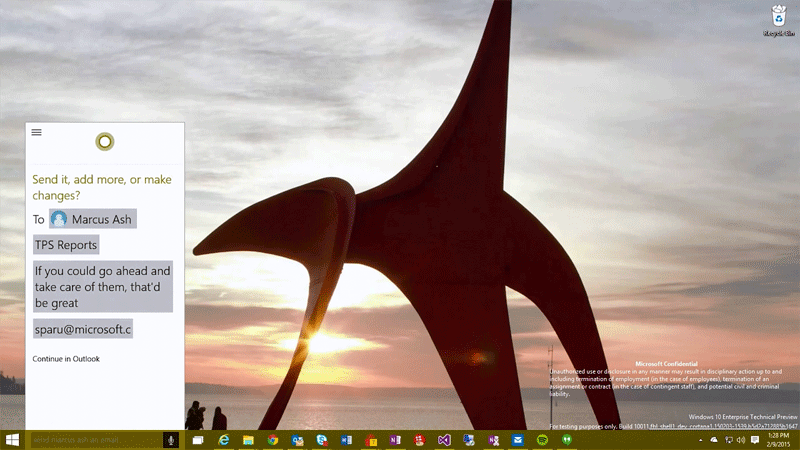Open Skype from the taskbar
This screenshot has height=450, width=800.
(321, 440)
